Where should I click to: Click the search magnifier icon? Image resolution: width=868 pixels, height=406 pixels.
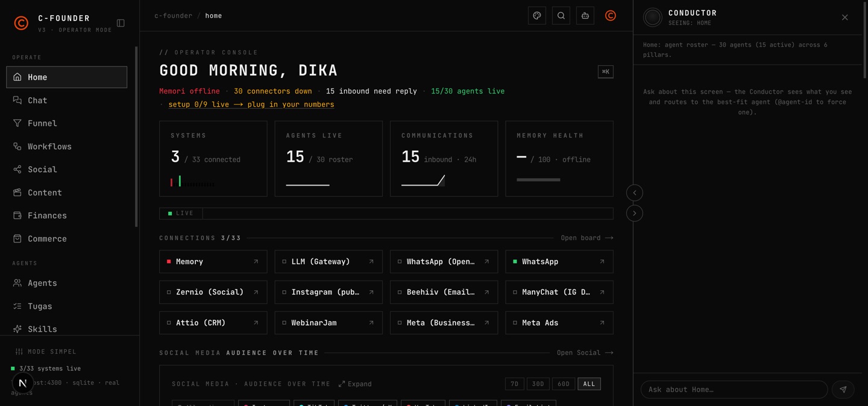point(561,16)
